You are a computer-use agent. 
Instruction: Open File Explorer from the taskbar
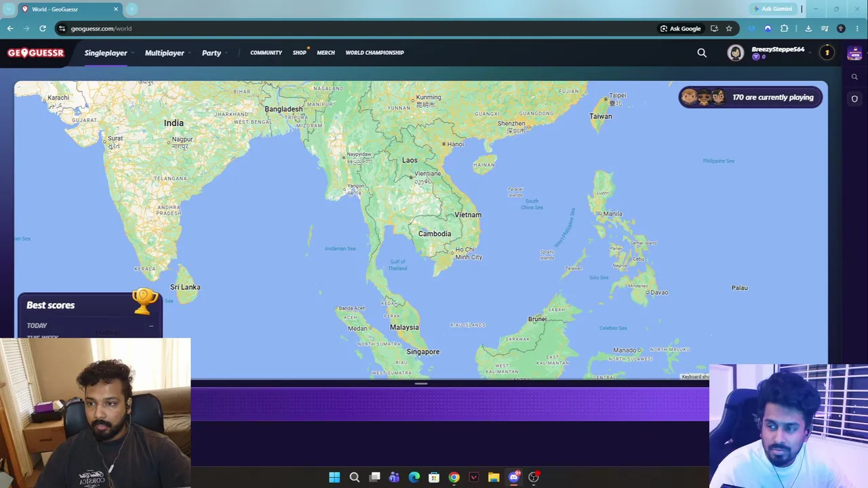[x=494, y=477]
